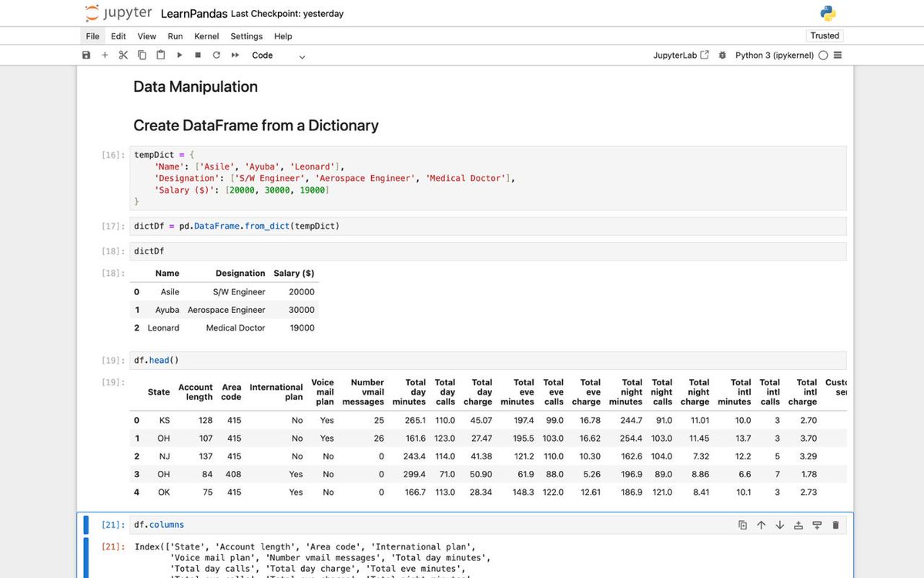The image size is (924, 578).
Task: Insert a cell above the df.columns cell
Action: point(798,525)
